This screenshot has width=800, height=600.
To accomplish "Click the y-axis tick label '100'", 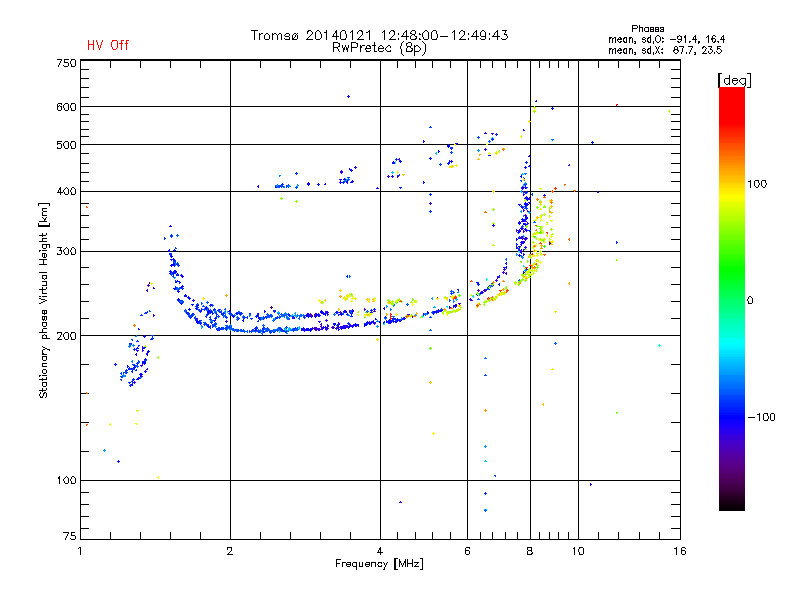I will pos(66,481).
